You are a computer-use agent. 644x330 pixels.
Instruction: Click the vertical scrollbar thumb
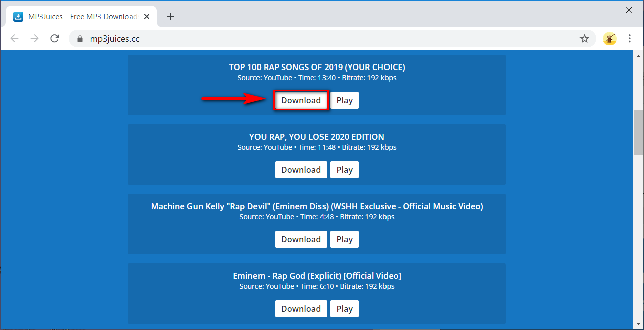click(x=638, y=132)
